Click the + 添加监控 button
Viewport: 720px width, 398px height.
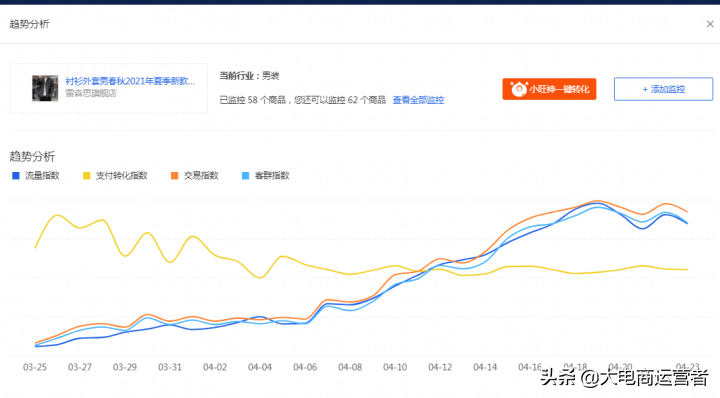tap(664, 89)
